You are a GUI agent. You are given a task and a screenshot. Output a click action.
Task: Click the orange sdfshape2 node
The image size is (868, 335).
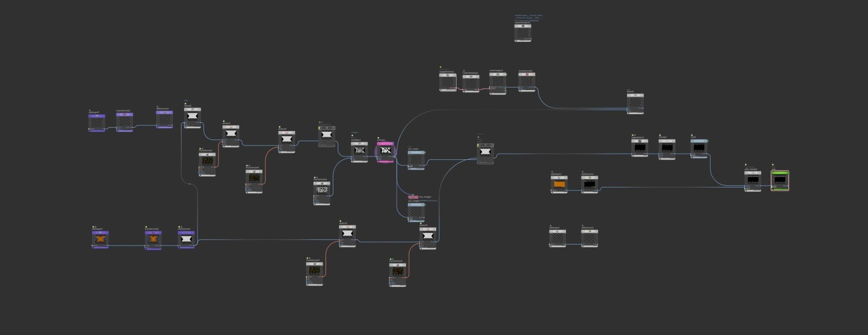click(x=559, y=184)
